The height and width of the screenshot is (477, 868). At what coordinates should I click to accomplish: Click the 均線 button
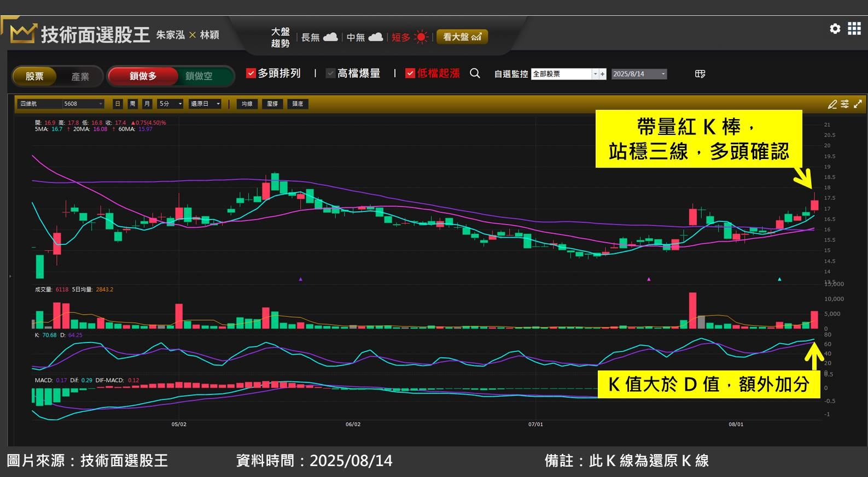coord(247,104)
